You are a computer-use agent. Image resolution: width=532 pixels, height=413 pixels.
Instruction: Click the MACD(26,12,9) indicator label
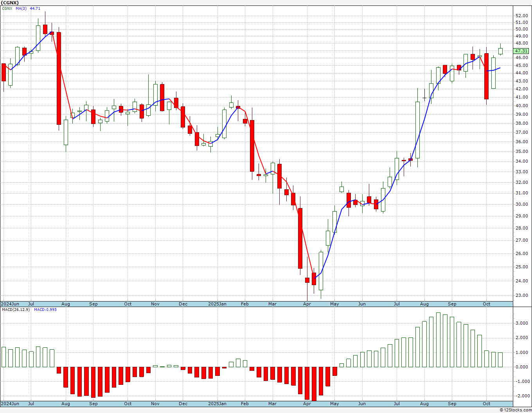pos(15,310)
